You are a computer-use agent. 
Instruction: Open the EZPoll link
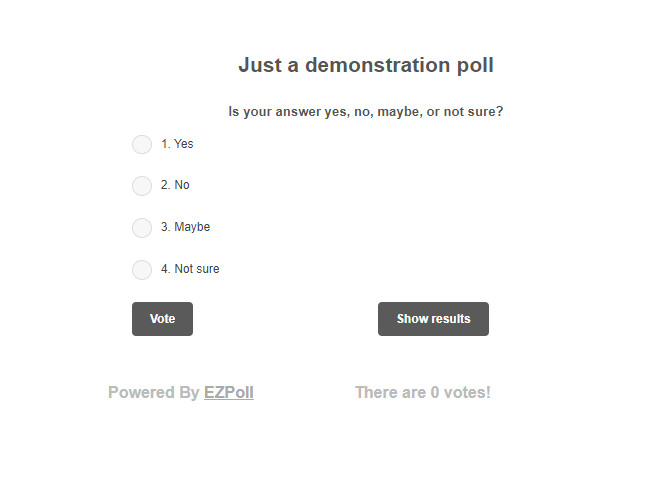(x=229, y=393)
